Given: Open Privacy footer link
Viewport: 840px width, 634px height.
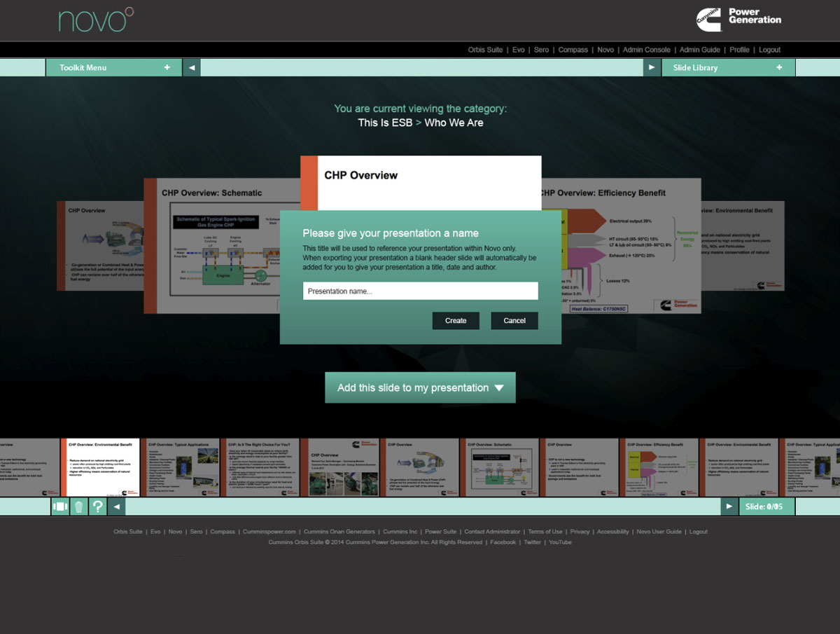Looking at the screenshot, I should [x=580, y=532].
